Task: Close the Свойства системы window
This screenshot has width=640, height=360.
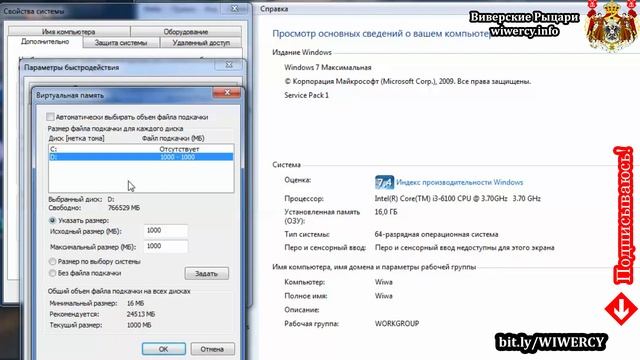Action: (x=235, y=8)
